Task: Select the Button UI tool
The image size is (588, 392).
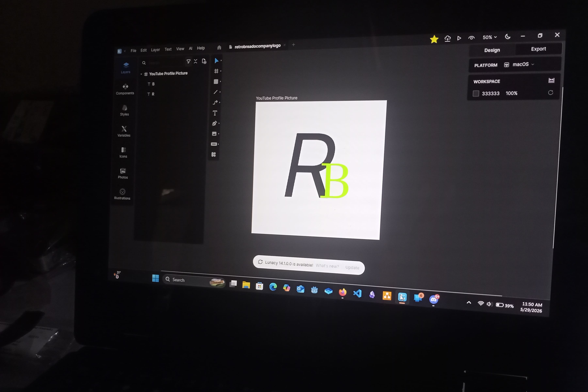Action: click(214, 144)
